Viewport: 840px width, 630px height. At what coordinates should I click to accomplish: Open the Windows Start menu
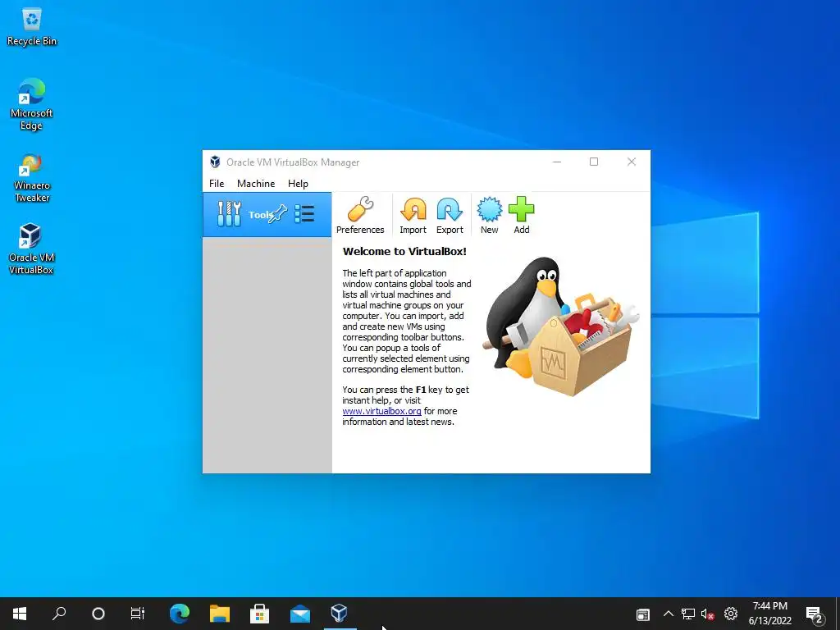point(20,614)
